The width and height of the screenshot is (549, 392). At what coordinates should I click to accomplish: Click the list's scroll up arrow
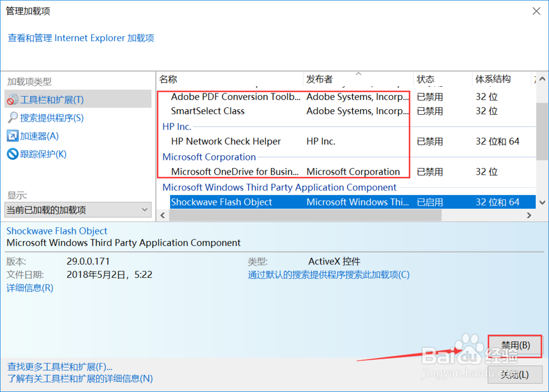(542, 79)
